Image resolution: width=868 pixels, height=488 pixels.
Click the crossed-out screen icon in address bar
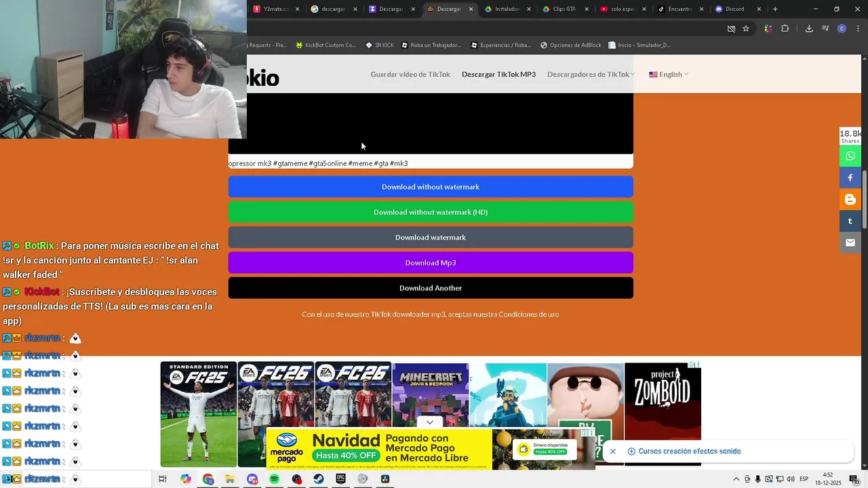click(x=731, y=28)
